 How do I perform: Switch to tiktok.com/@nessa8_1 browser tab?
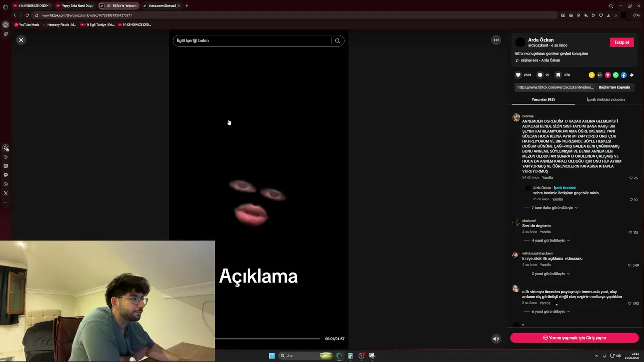(x=161, y=6)
